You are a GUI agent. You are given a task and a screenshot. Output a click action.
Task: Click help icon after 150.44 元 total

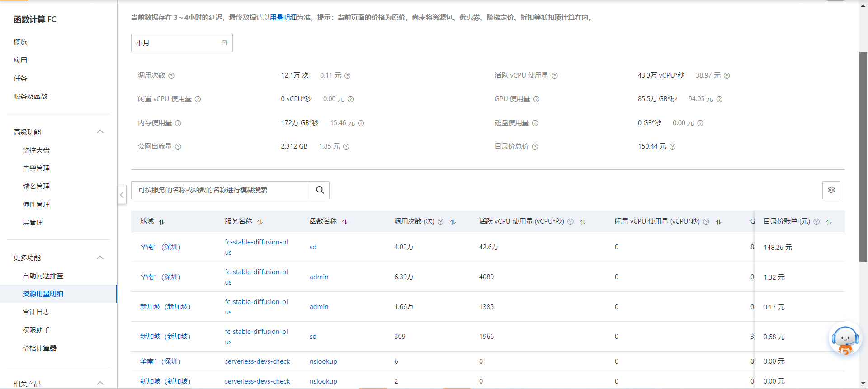pyautogui.click(x=672, y=147)
